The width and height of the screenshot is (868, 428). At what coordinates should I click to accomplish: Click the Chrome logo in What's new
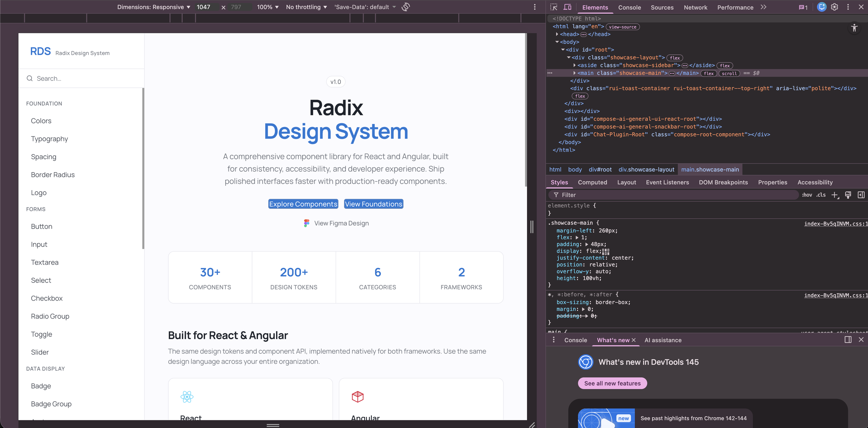tap(586, 362)
